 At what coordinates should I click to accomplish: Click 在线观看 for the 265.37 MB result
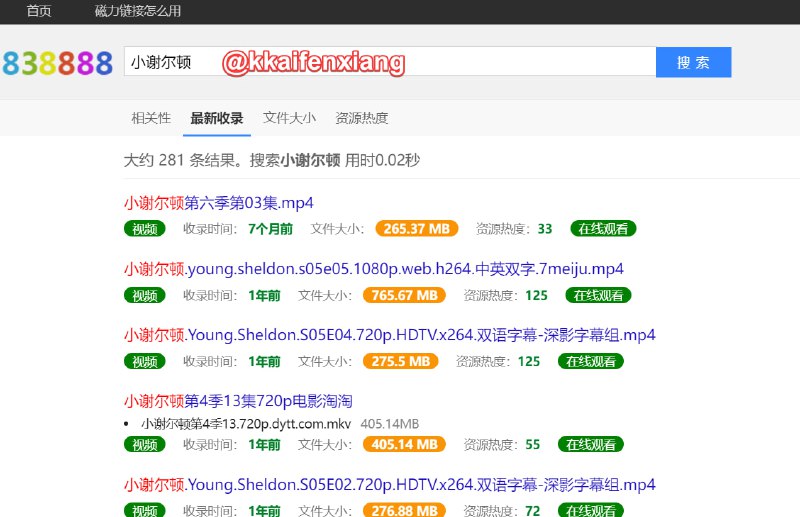(604, 229)
